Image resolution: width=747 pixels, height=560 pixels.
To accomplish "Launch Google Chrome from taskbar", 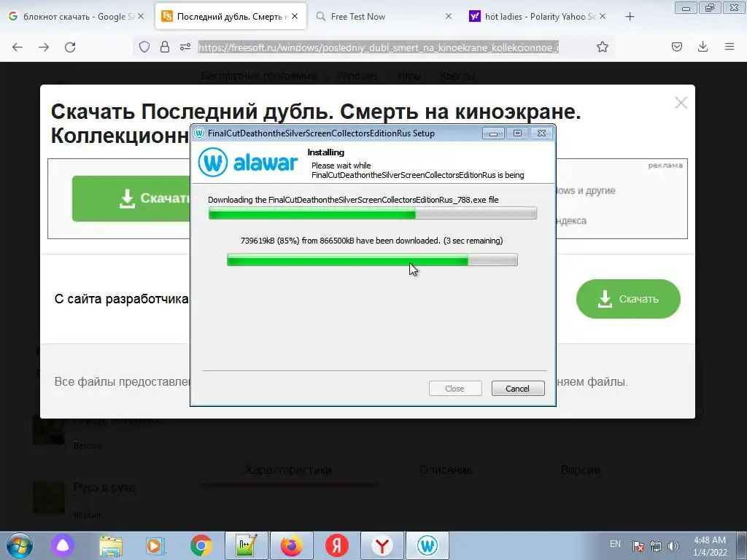I will (x=201, y=545).
